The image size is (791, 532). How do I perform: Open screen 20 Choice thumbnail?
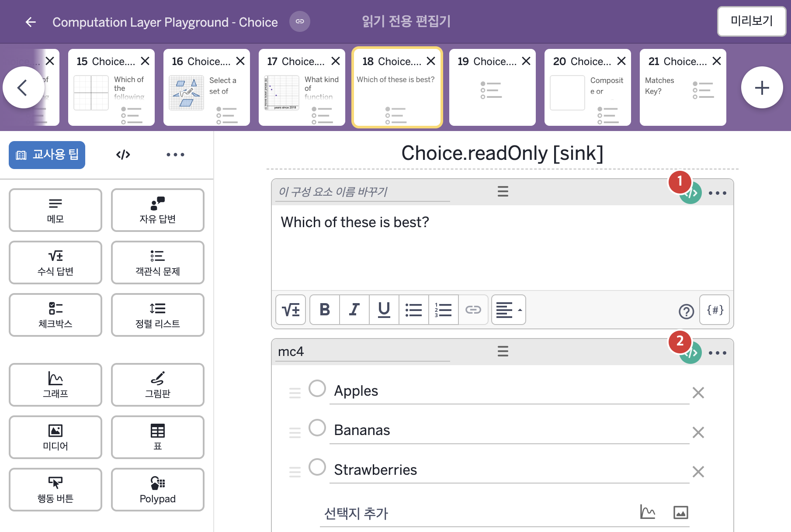pyautogui.click(x=588, y=87)
